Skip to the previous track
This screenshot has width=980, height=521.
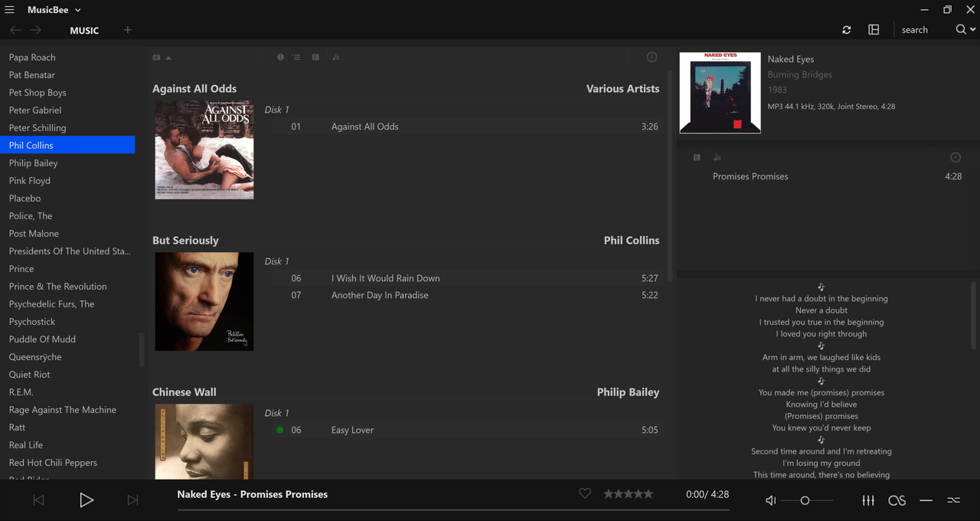pos(38,500)
